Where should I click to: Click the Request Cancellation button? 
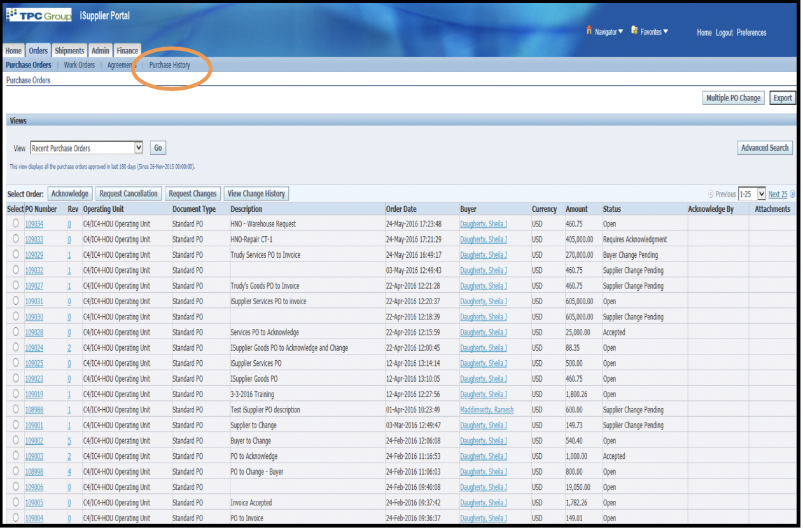click(129, 193)
